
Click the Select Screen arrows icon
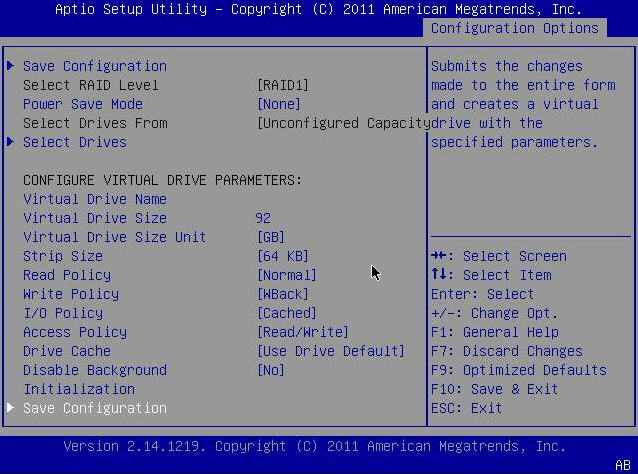(x=439, y=256)
